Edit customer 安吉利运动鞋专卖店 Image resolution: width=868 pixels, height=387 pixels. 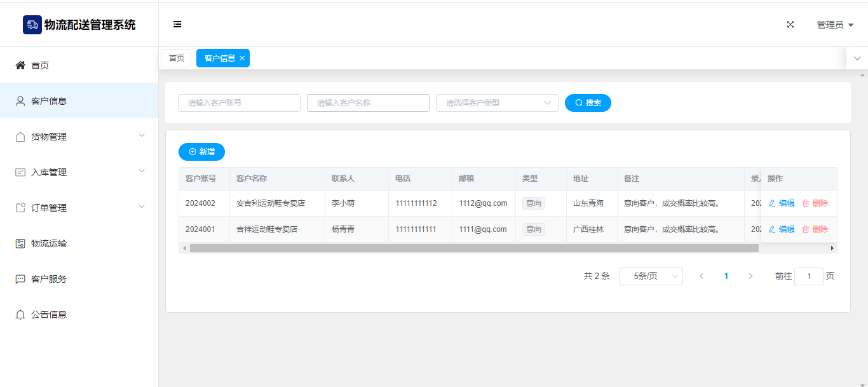tap(782, 203)
